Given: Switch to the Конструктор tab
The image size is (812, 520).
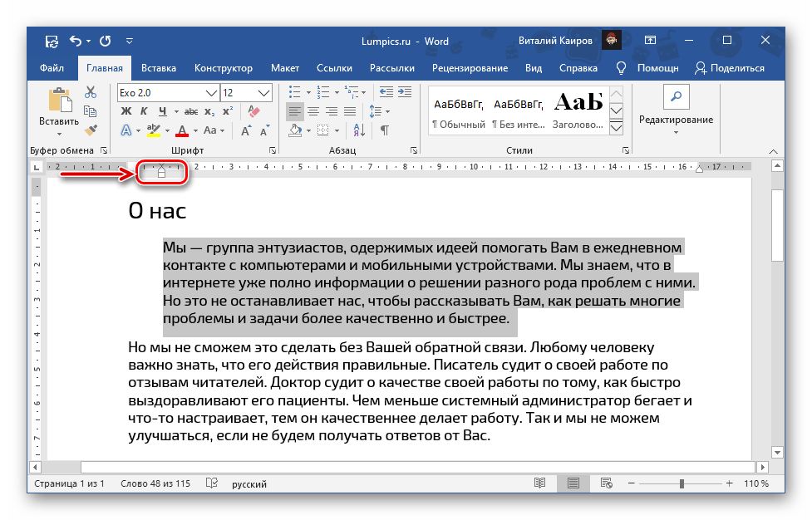Looking at the screenshot, I should (x=224, y=68).
